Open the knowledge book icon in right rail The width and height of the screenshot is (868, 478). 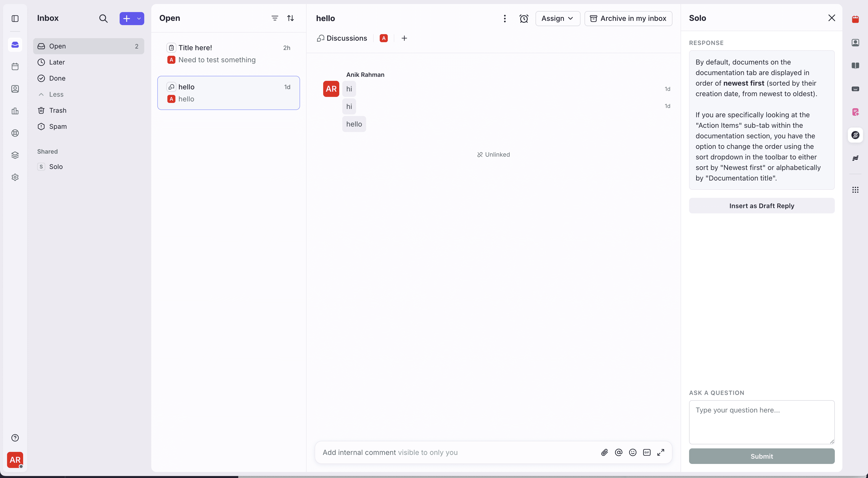[856, 66]
